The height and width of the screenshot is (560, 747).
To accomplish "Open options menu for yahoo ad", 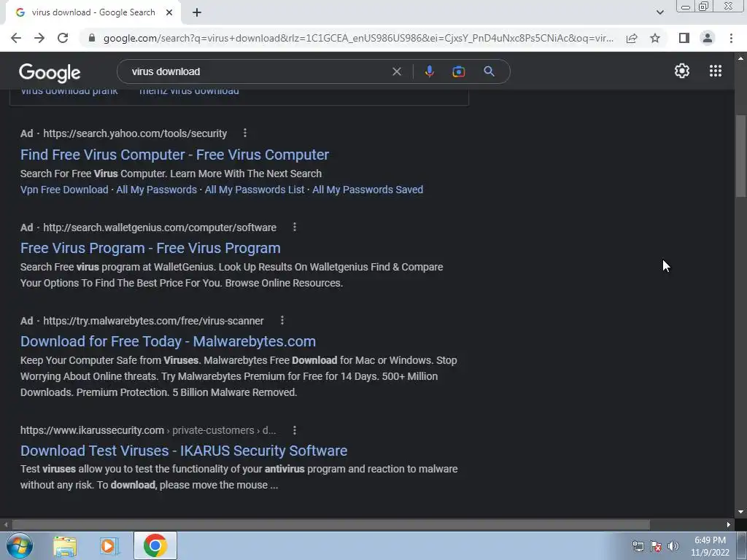I will pos(245,133).
